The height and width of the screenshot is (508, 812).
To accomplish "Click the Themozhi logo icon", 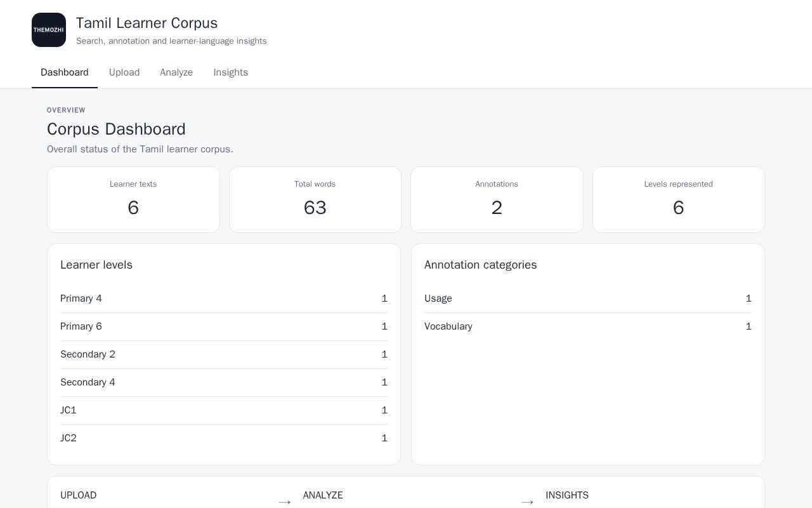I will [49, 30].
